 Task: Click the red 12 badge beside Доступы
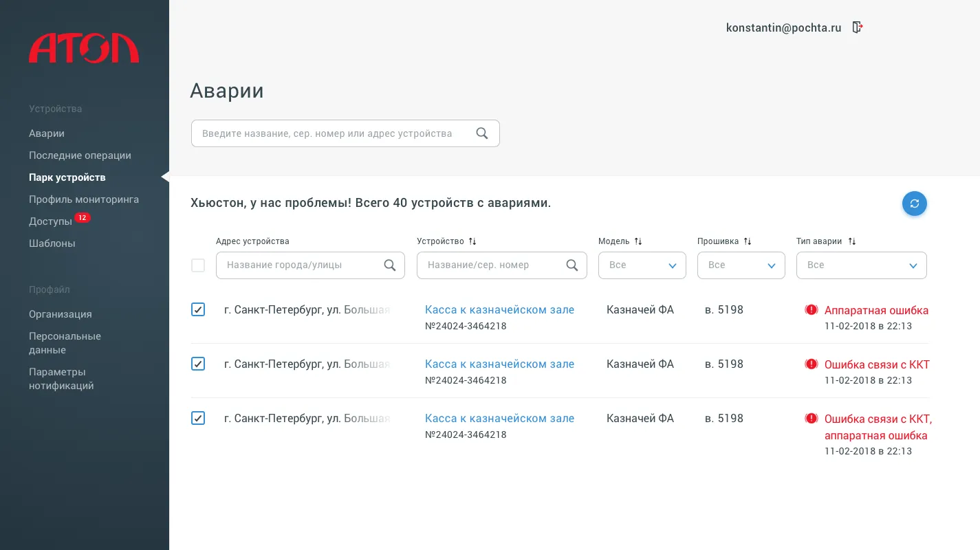pos(83,218)
